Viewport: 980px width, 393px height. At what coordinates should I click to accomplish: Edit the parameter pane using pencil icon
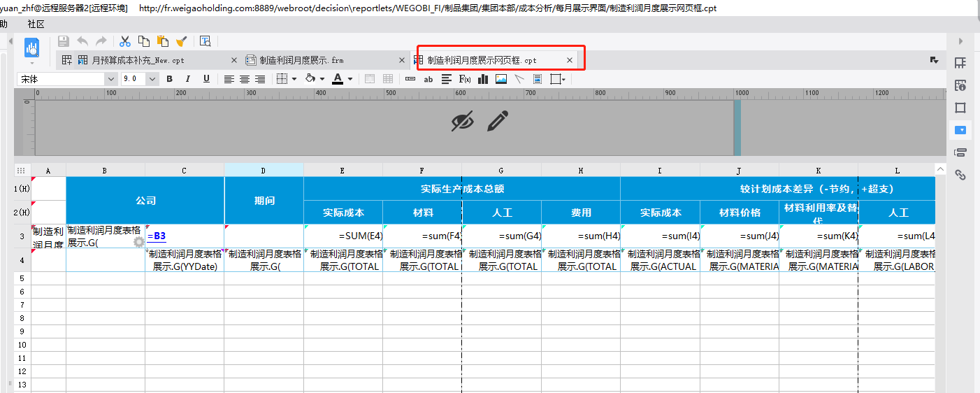[497, 122]
